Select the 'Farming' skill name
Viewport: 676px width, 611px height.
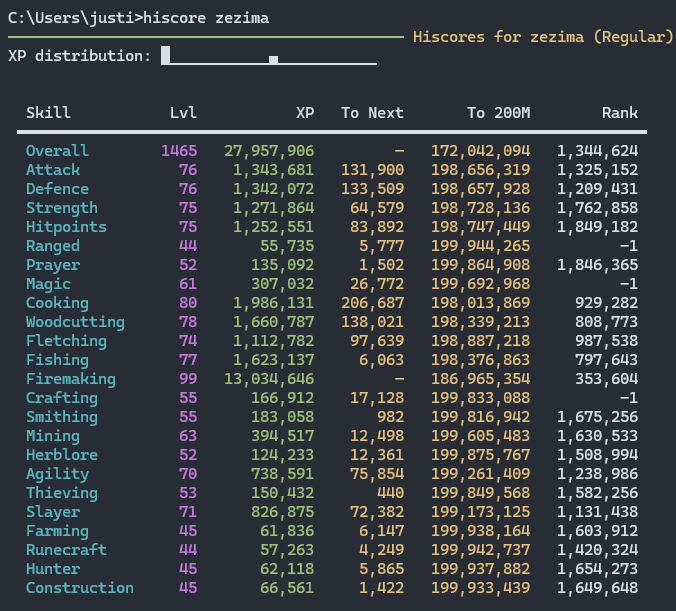57,531
